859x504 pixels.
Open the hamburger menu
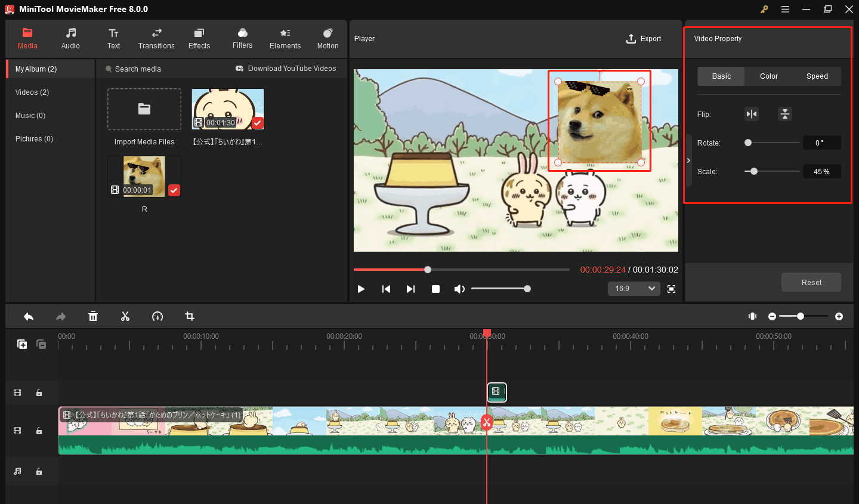click(x=786, y=10)
